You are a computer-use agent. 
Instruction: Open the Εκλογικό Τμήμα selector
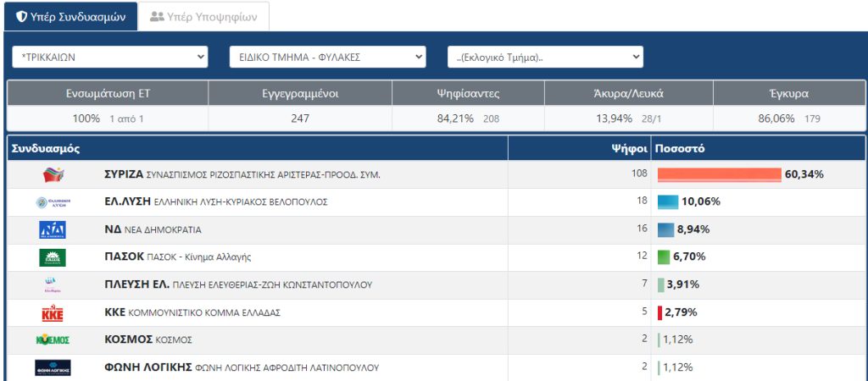(x=545, y=58)
